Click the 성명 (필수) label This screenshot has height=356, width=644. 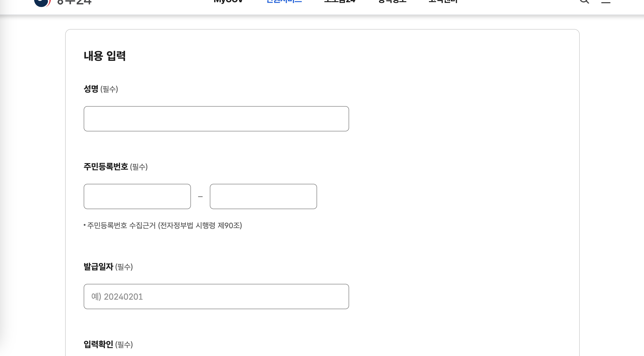tap(101, 89)
